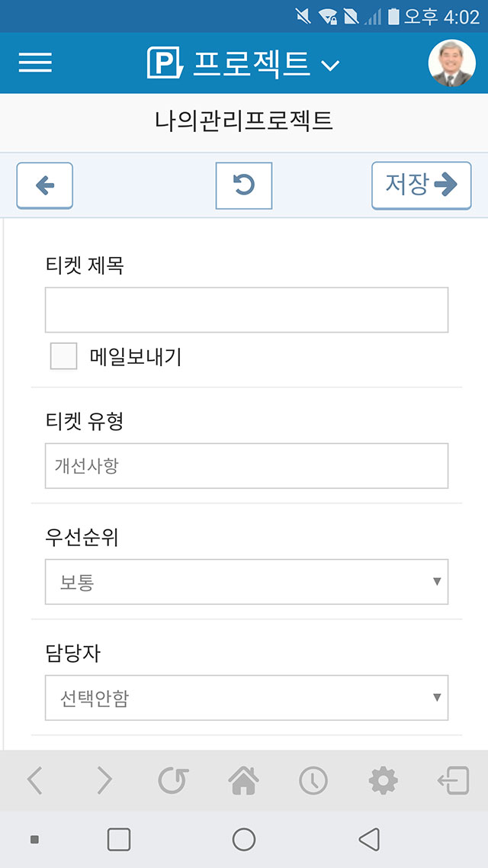The image size is (488, 868).
Task: Select the 티켓 유형 field showing 개선사항
Action: coord(247,465)
